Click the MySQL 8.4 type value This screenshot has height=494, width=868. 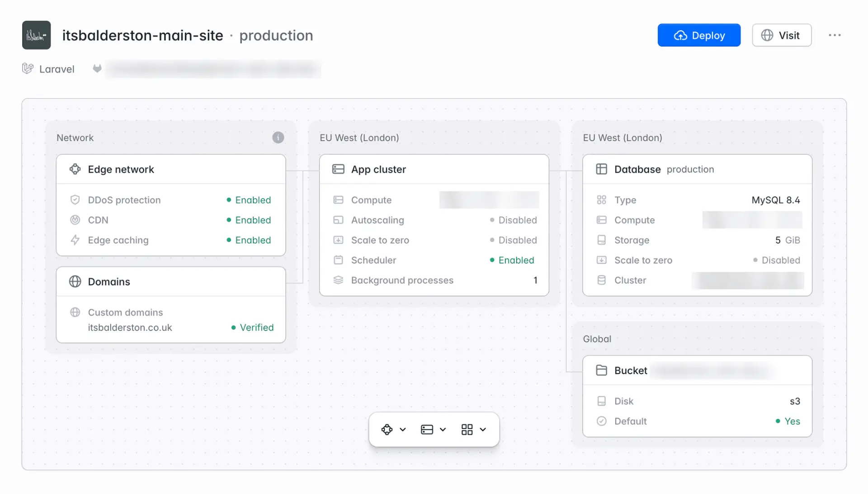click(776, 200)
